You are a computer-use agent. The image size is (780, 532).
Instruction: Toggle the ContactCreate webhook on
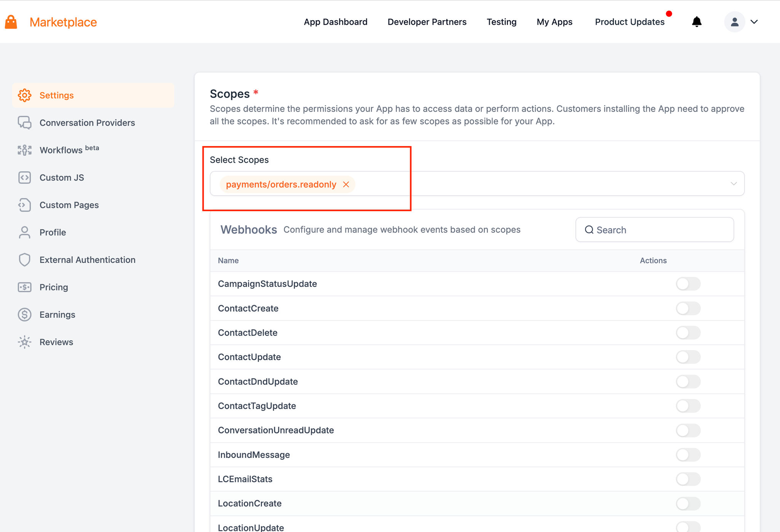[689, 307]
